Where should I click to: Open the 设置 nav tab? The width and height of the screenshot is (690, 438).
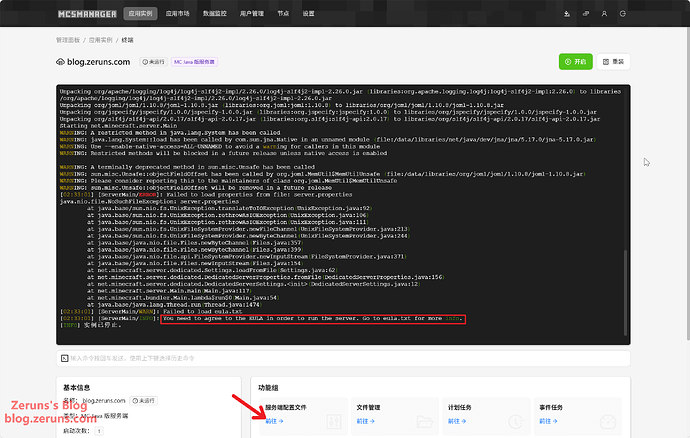point(308,14)
